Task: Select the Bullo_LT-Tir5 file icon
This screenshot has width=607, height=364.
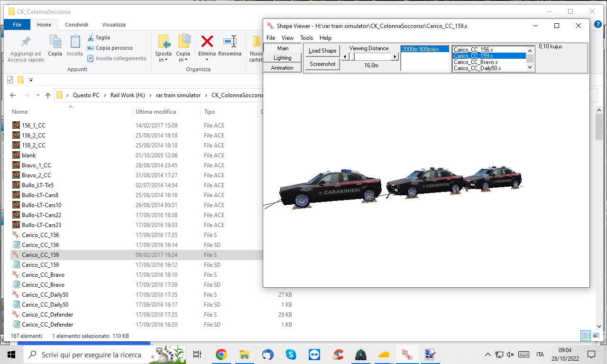Action: (x=16, y=185)
